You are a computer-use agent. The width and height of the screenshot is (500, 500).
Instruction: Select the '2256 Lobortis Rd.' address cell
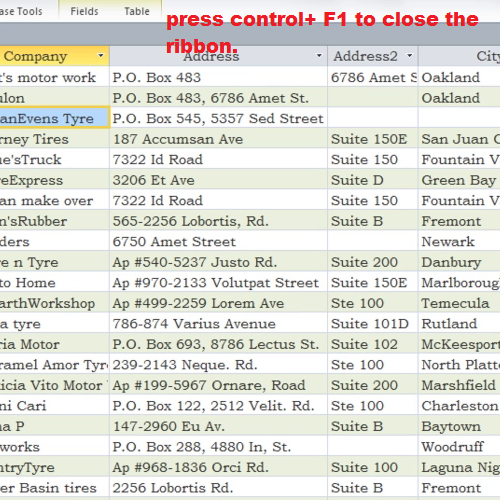(218, 488)
